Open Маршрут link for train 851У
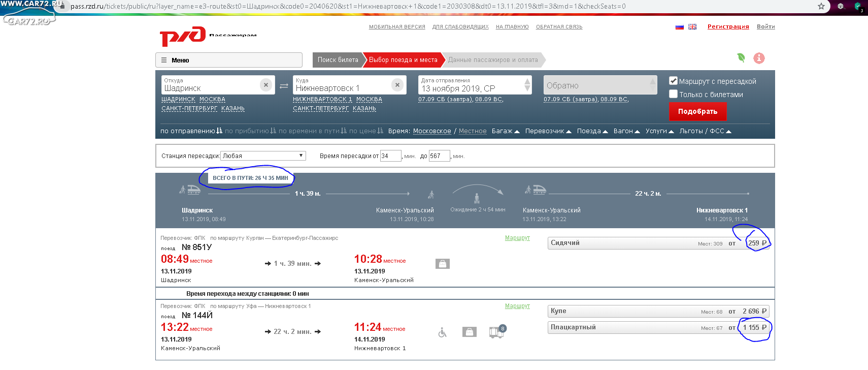The image size is (868, 370). (x=517, y=238)
